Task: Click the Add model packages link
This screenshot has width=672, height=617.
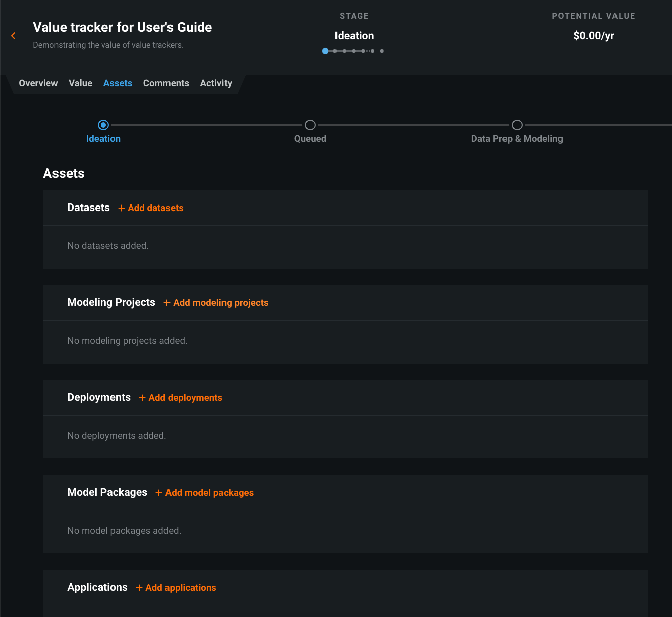Action: tap(209, 493)
